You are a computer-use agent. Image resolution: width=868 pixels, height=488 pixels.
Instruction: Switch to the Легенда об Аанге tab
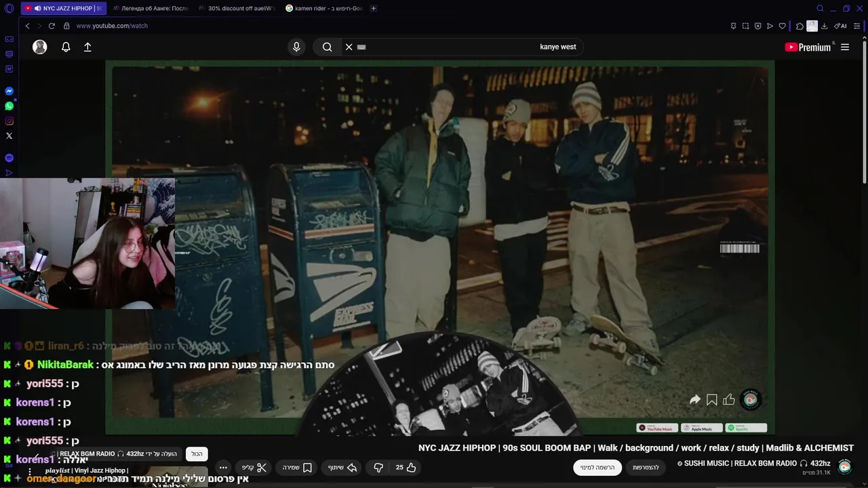(150, 8)
